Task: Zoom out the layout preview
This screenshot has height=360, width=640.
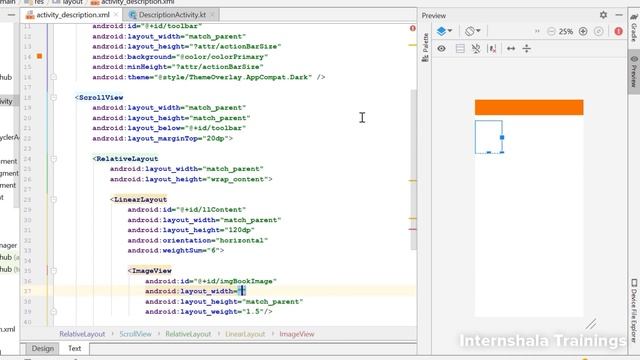Action: coord(551,31)
